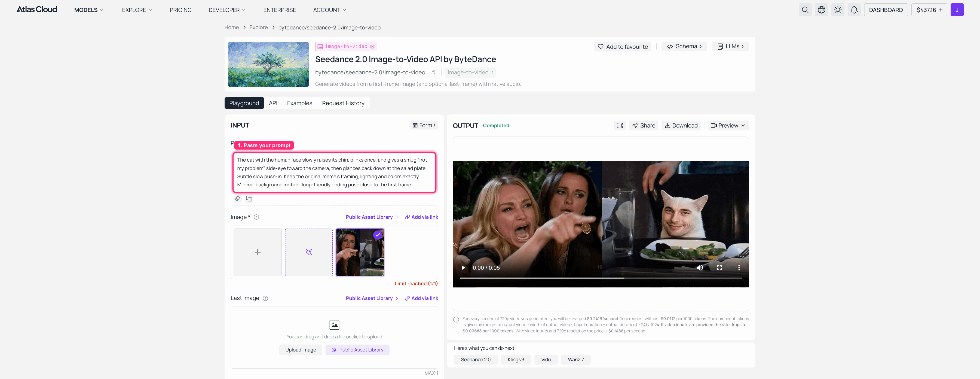Open the notifications bell
The image size is (980, 379).
click(x=854, y=10)
